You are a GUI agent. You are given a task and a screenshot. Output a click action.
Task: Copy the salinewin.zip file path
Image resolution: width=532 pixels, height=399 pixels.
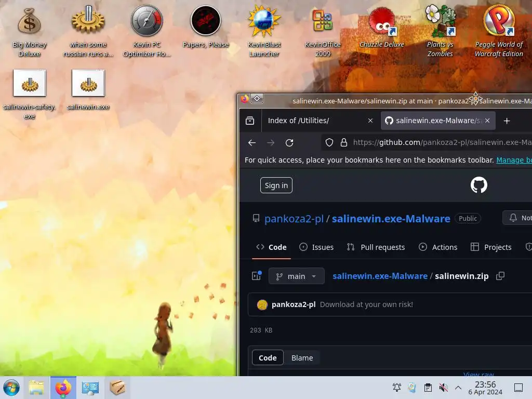[500, 276]
